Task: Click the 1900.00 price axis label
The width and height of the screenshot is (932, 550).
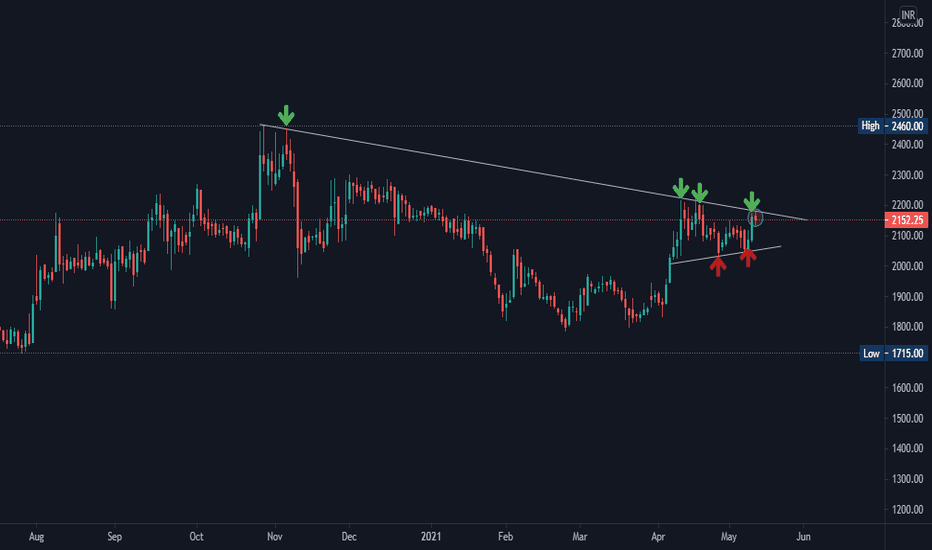Action: pos(907,297)
